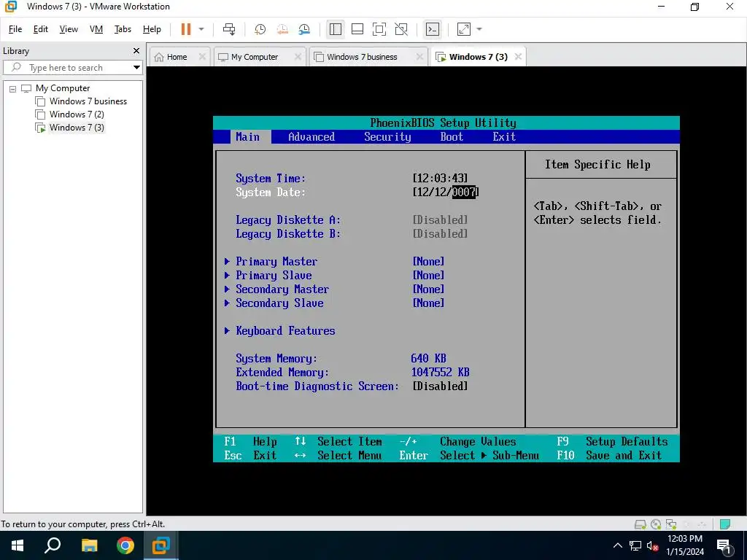This screenshot has height=560, width=747.
Task: Click the network adapter status icon
Action: tap(671, 524)
